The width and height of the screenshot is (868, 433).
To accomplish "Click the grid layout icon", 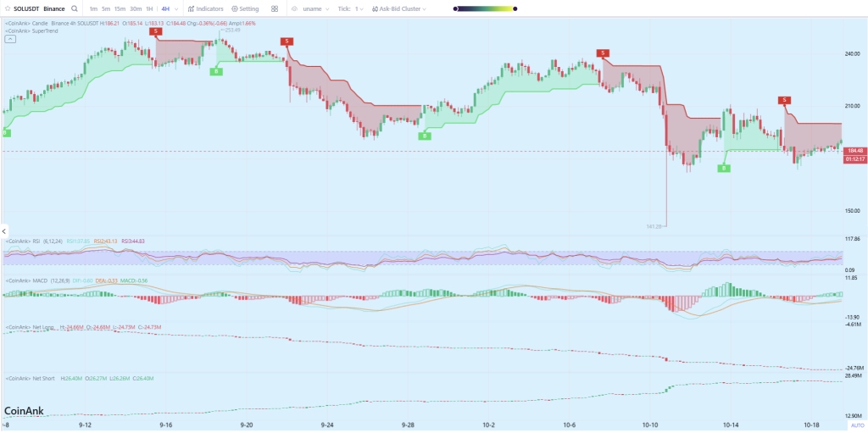I will (275, 8).
